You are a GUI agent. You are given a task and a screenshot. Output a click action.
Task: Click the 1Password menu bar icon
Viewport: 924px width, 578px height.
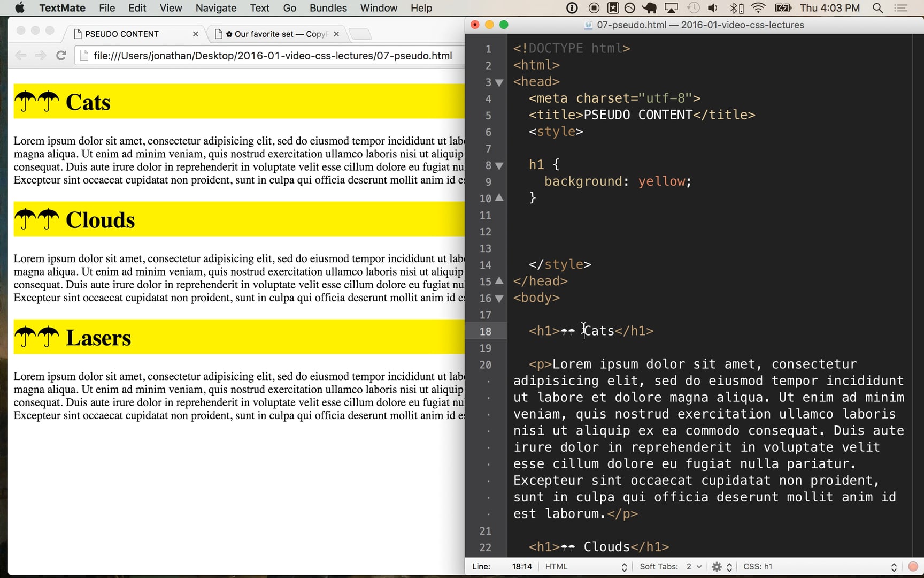point(572,8)
